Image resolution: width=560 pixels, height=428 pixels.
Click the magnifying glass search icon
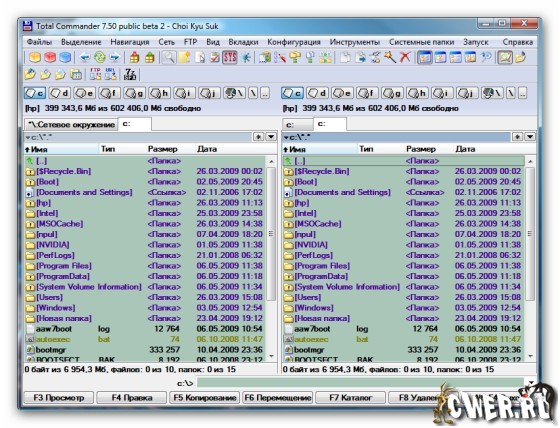pyautogui.click(x=169, y=57)
